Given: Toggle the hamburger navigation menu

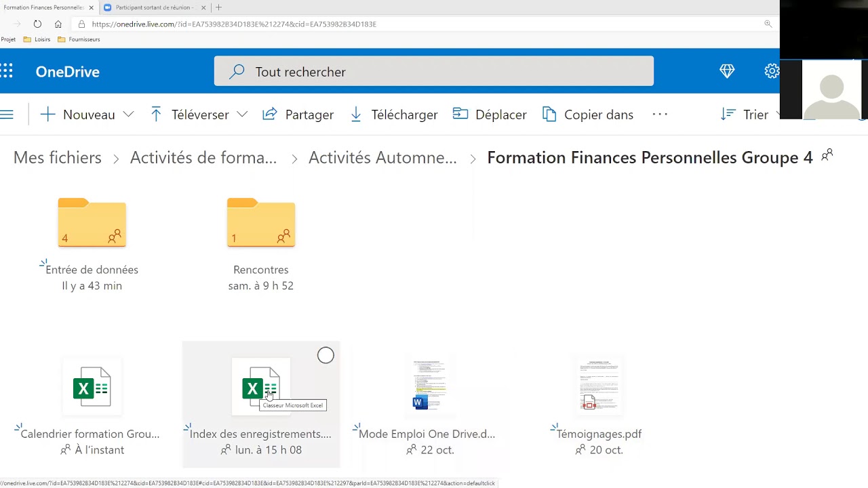Looking at the screenshot, I should click(7, 115).
